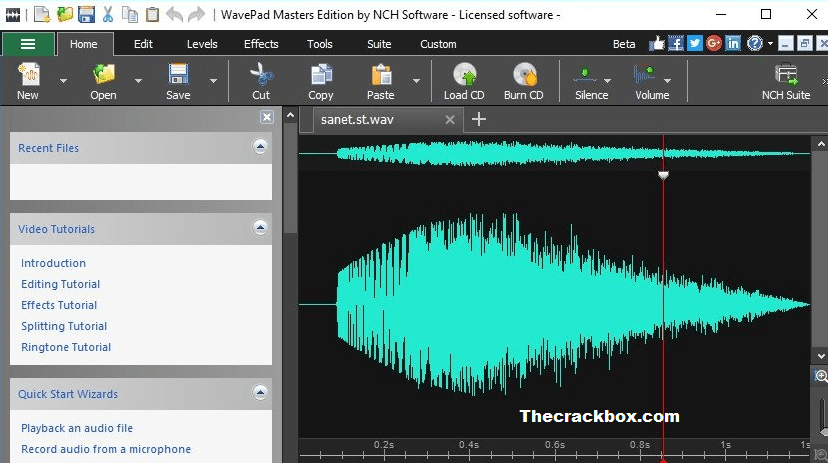
Task: Click the Twitter share icon
Action: click(695, 43)
